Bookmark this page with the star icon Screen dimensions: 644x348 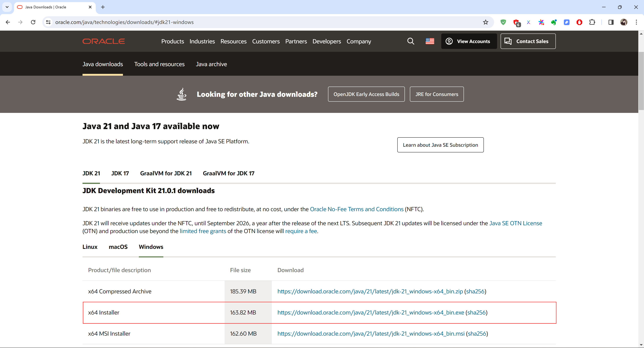[x=486, y=22]
